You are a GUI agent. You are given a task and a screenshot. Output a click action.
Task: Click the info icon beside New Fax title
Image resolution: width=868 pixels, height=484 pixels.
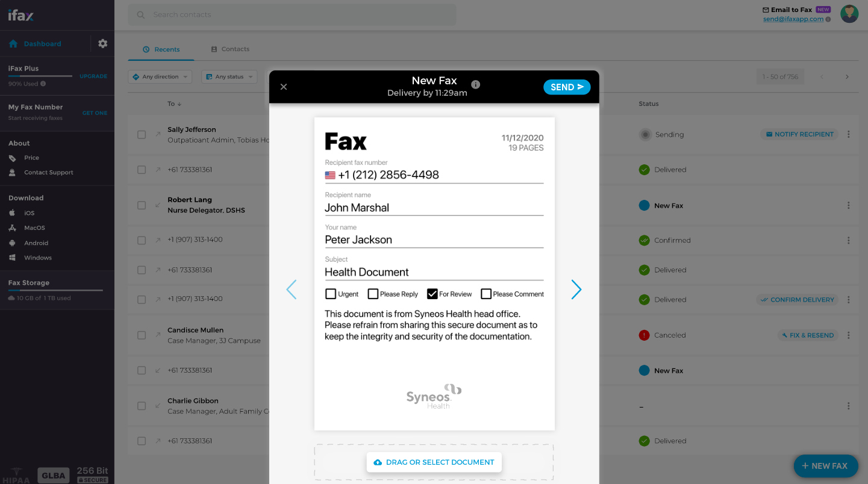pos(475,84)
